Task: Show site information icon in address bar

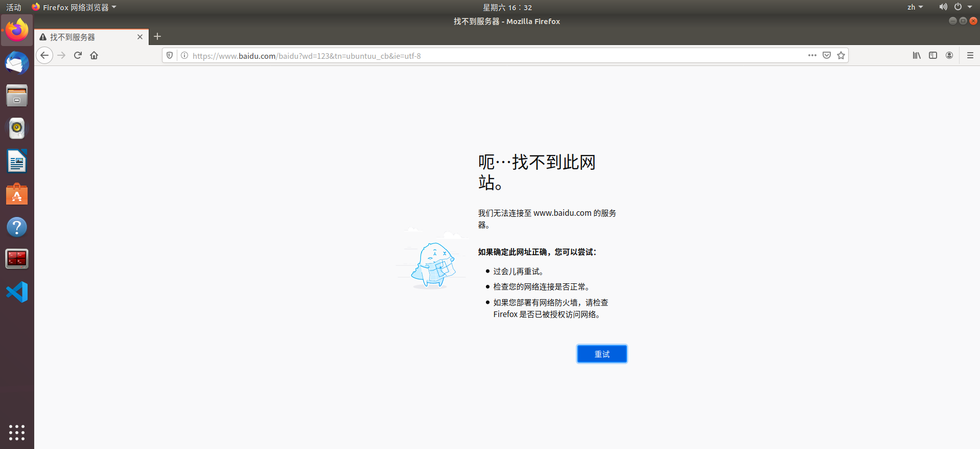Action: click(x=184, y=55)
